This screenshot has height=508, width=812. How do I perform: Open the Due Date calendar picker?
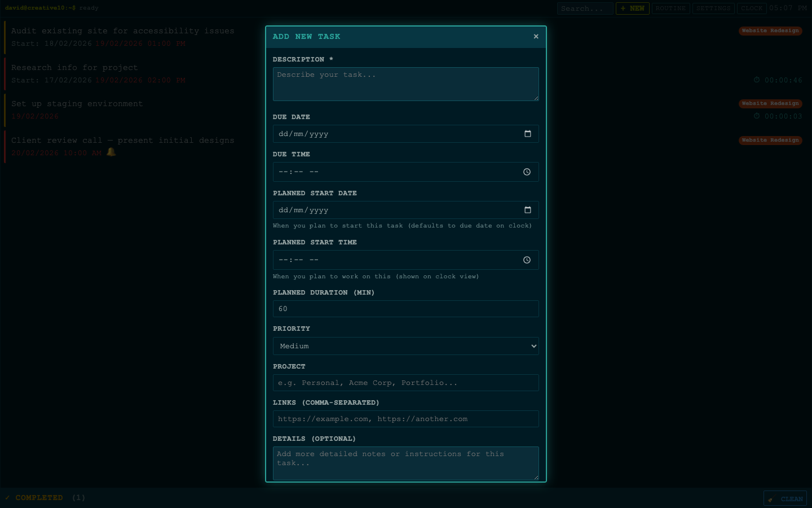click(x=528, y=134)
